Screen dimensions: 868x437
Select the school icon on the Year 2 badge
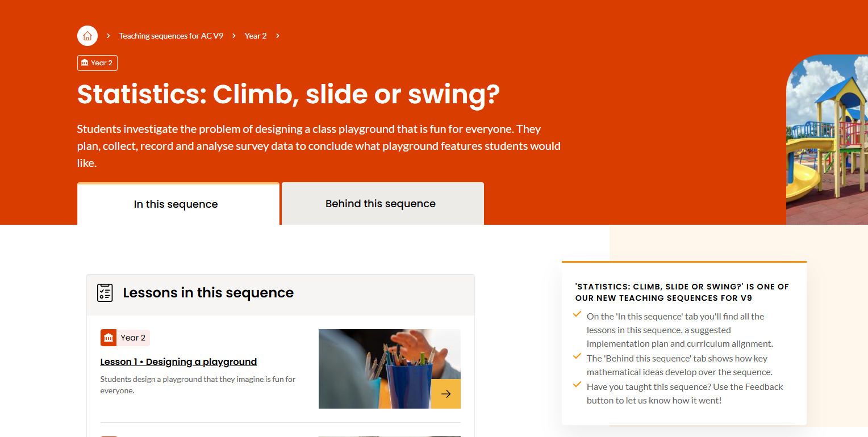[84, 63]
